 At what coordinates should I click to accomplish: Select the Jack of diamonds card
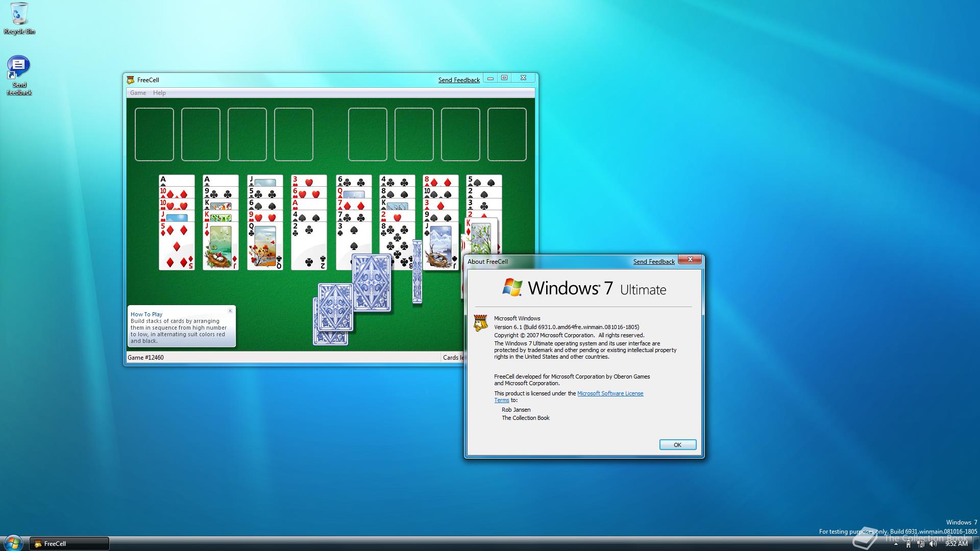tap(220, 246)
